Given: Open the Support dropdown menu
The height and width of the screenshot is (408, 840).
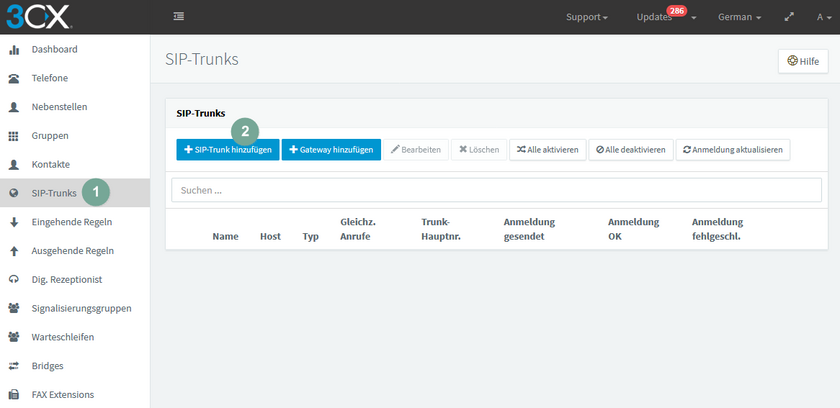Looking at the screenshot, I should coord(587,17).
